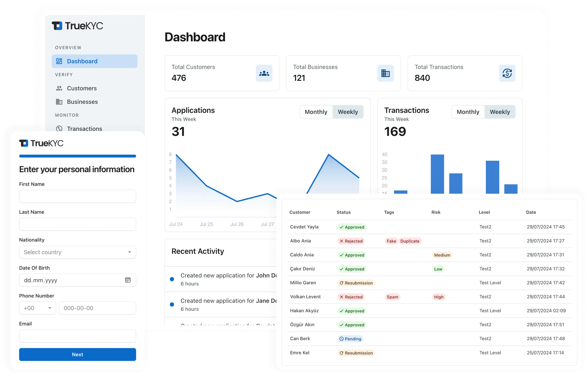Toggle Weekly view on Applications chart
This screenshot has width=588, height=376.
point(348,112)
